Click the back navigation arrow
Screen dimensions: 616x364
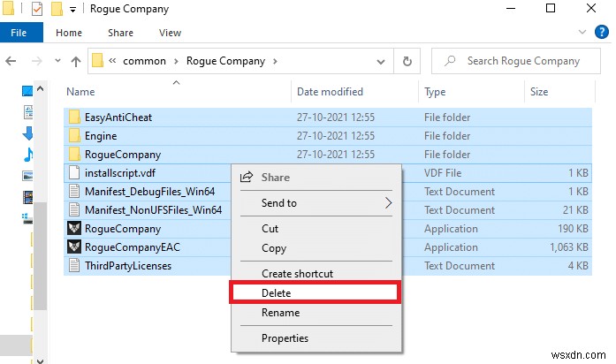[11, 61]
